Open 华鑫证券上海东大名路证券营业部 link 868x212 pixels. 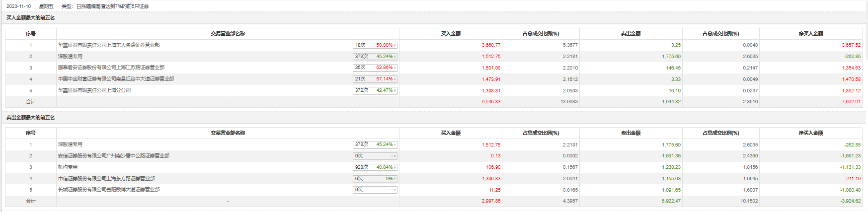pos(109,45)
